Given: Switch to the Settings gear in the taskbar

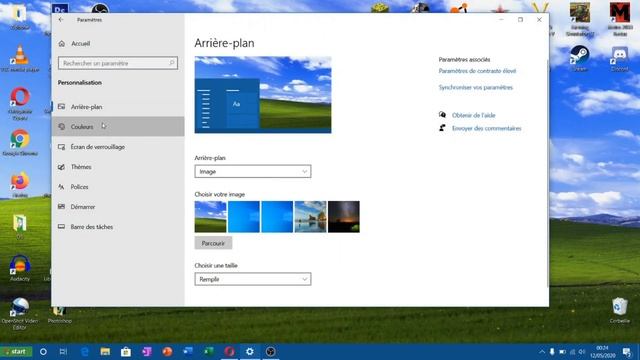Looking at the screenshot, I should pos(250,351).
